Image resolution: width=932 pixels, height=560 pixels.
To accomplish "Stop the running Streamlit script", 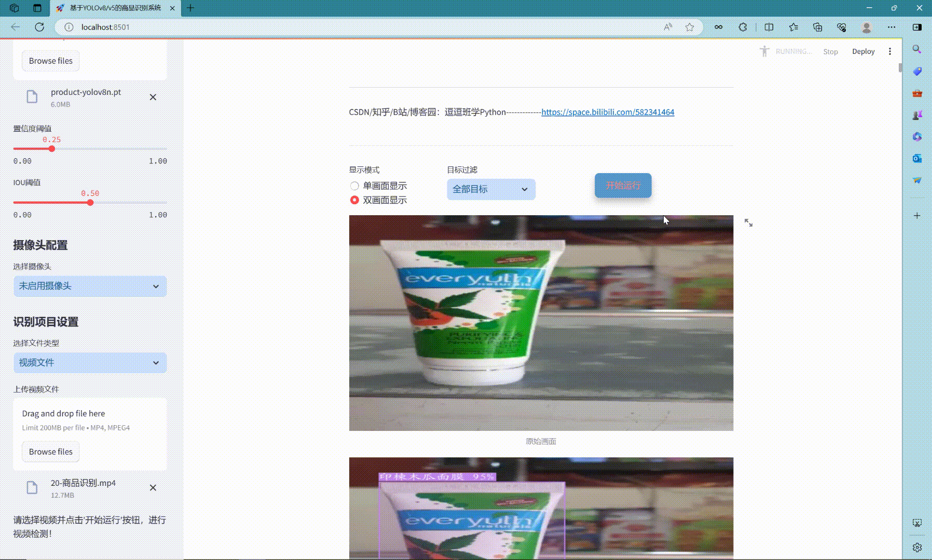I will [x=830, y=51].
